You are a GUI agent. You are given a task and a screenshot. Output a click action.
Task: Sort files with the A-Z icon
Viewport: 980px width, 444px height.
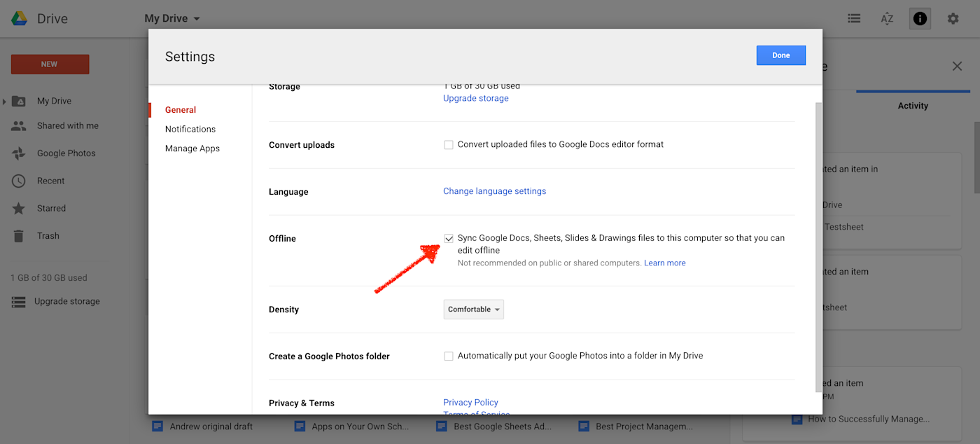pos(887,18)
